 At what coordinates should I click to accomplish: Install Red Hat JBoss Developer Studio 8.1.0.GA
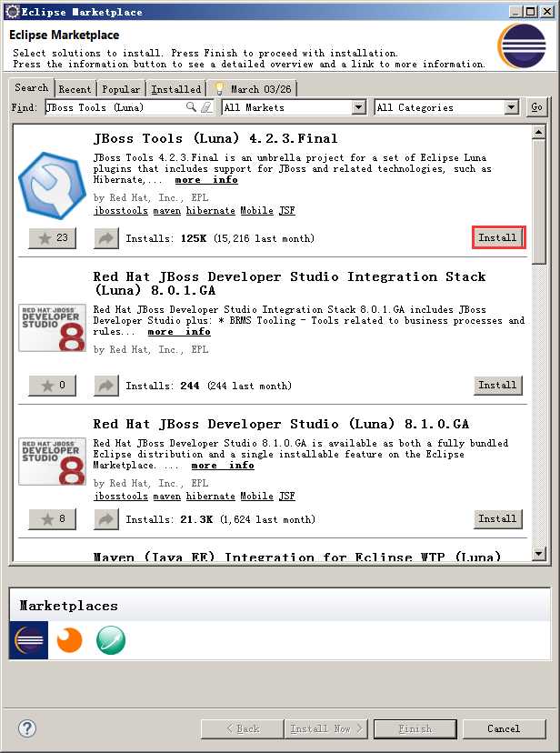(x=498, y=518)
